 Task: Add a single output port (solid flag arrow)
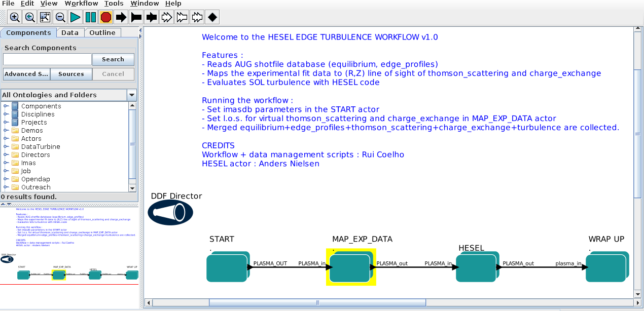click(x=136, y=17)
